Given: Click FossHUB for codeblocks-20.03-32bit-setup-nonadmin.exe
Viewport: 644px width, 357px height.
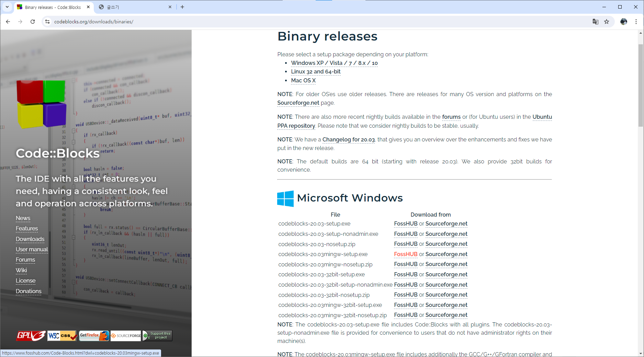Looking at the screenshot, I should pyautogui.click(x=406, y=285).
